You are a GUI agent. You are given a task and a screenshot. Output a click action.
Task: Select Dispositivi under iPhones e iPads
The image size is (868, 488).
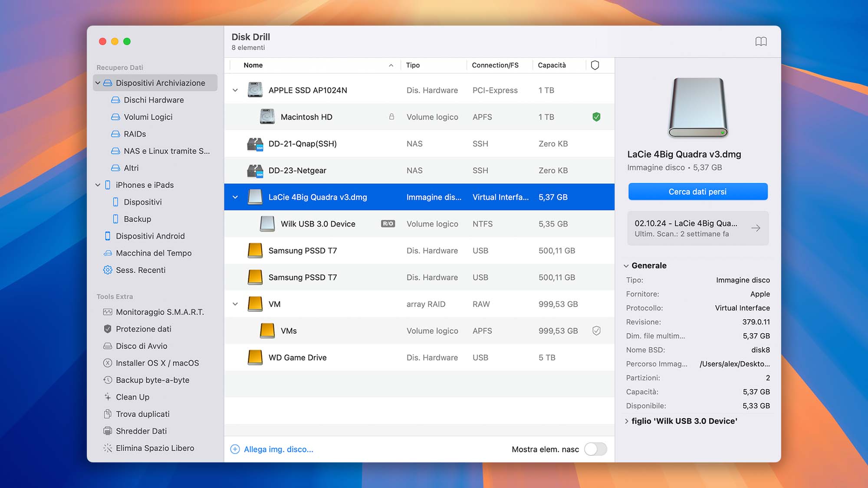click(x=142, y=202)
